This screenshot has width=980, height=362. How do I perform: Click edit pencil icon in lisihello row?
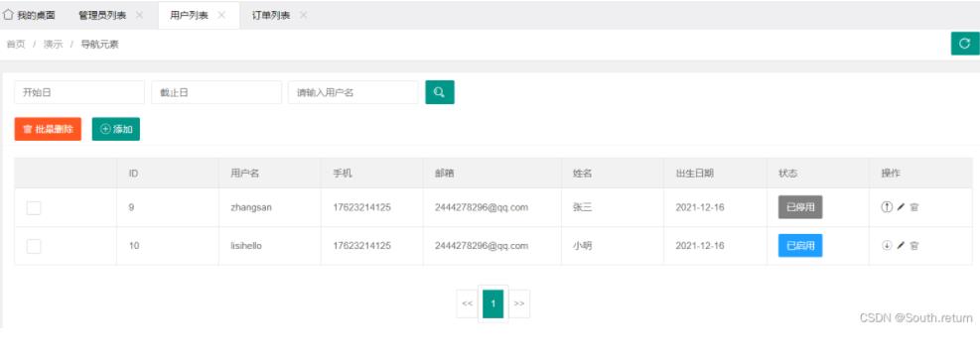coord(901,246)
